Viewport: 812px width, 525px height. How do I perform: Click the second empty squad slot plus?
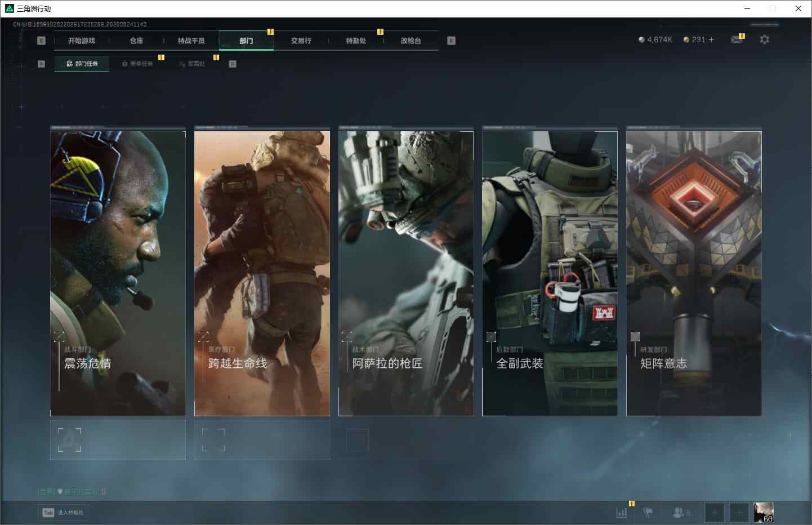(739, 513)
